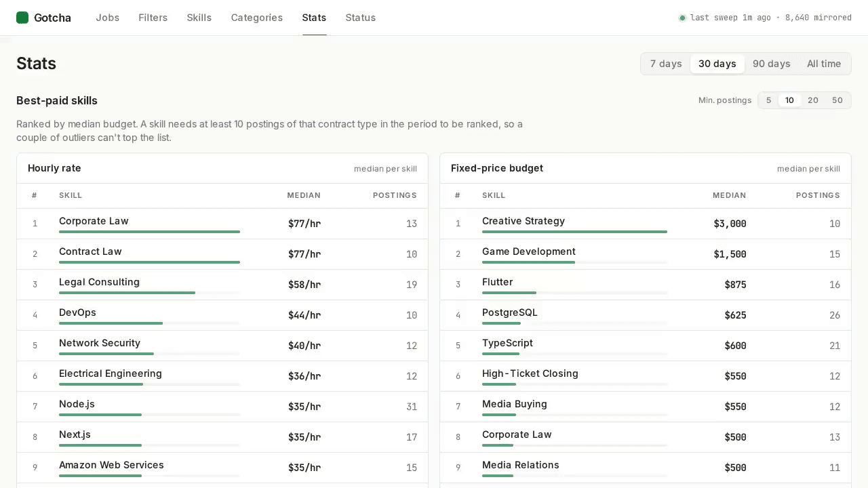Open the Creative Strategy skill
This screenshot has width=868, height=488.
524,221
